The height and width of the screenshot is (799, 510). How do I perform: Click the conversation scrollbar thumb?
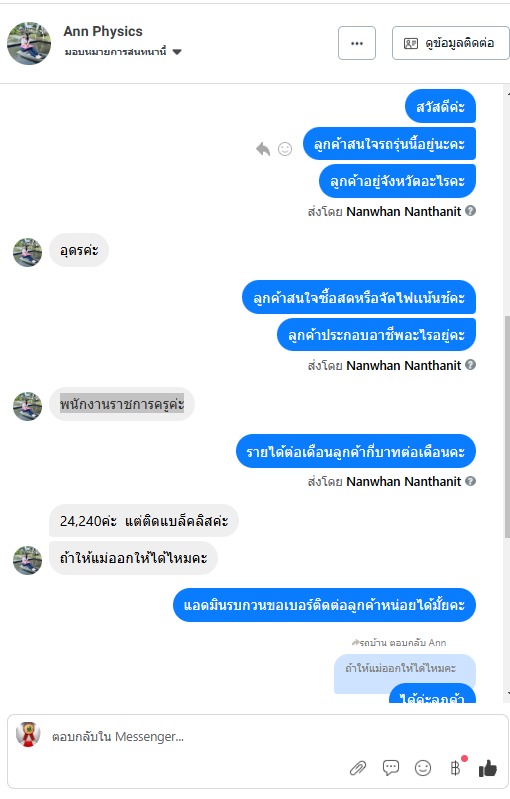[x=506, y=427]
